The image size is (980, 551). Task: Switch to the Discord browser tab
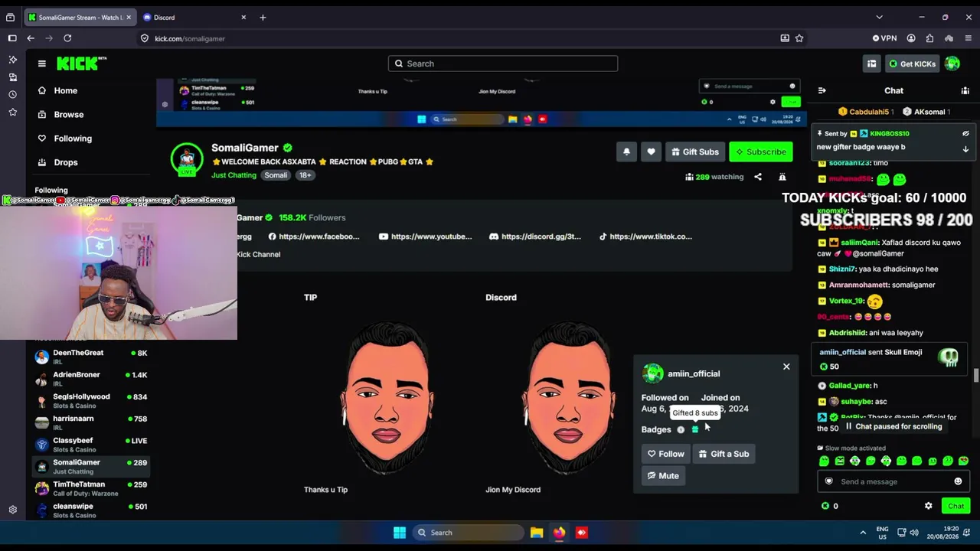[x=194, y=17]
